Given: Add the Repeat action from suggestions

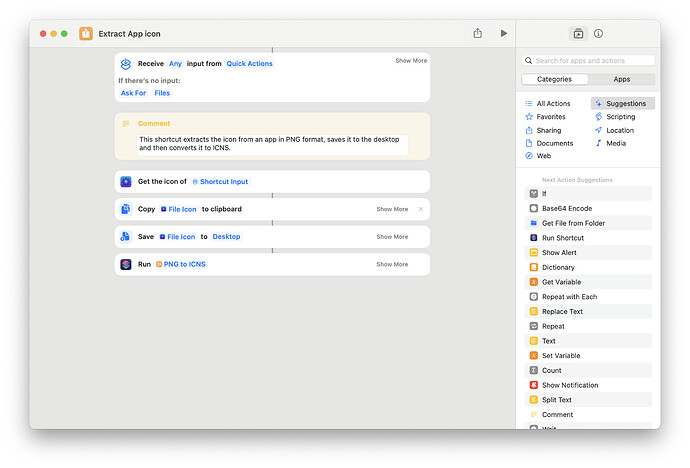Looking at the screenshot, I should click(588, 326).
